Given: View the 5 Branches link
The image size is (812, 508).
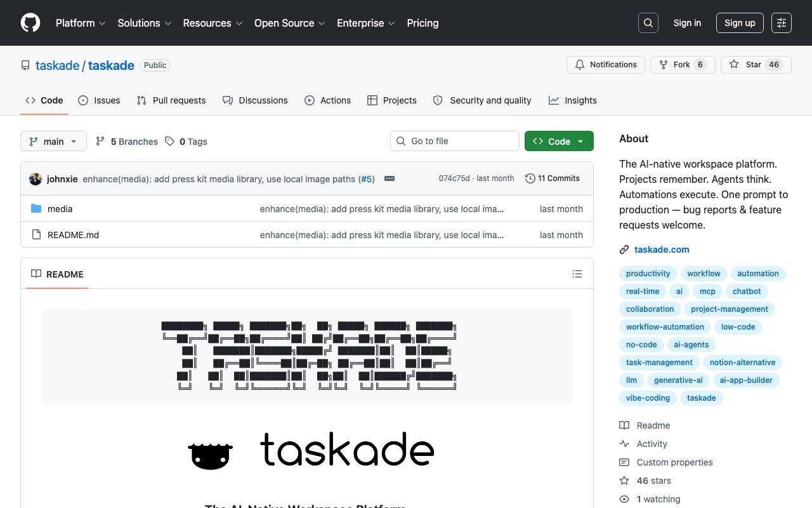Looking at the screenshot, I should pos(127,141).
